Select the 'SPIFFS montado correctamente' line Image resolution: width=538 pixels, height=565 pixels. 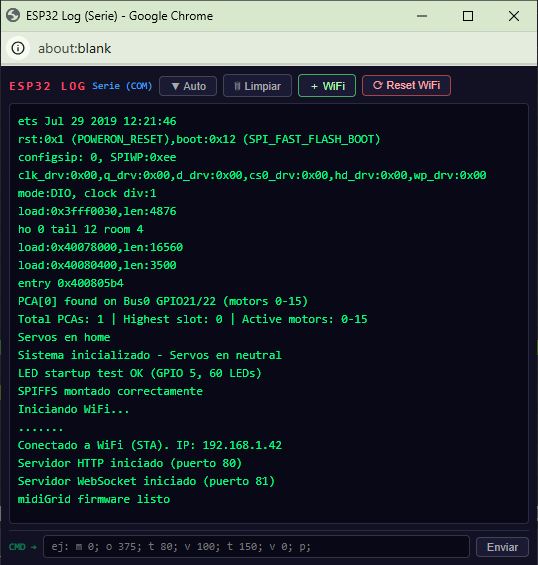pos(110,391)
